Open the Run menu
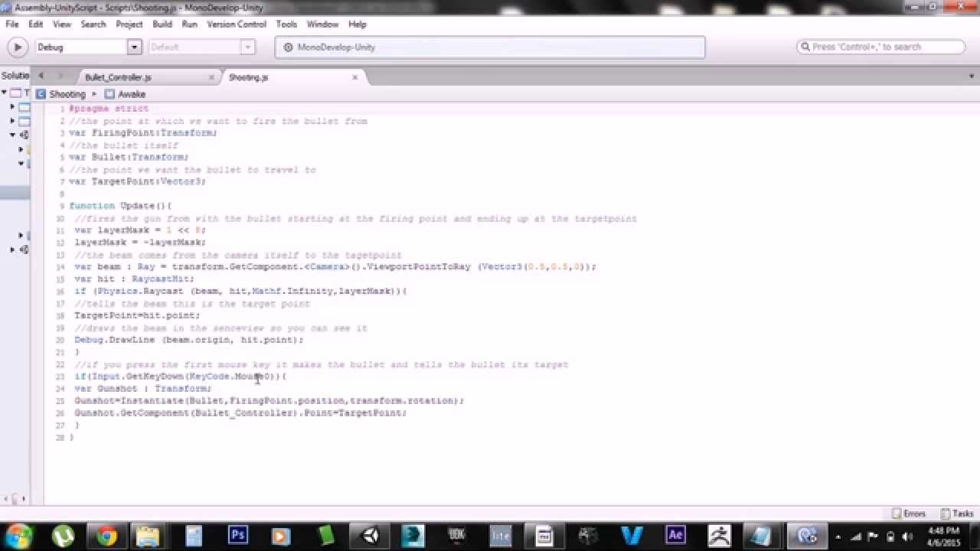Image resolution: width=980 pixels, height=551 pixels. tap(190, 24)
